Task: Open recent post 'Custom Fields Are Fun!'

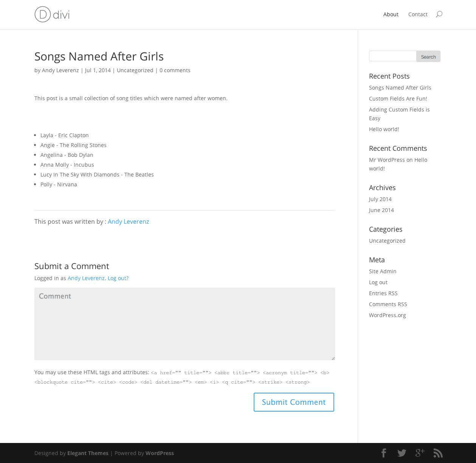Action: [x=398, y=99]
